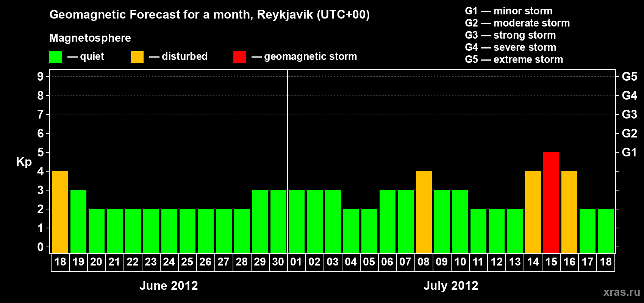Click the green bar for July 18
This screenshot has width=644, height=303.
tap(606, 231)
